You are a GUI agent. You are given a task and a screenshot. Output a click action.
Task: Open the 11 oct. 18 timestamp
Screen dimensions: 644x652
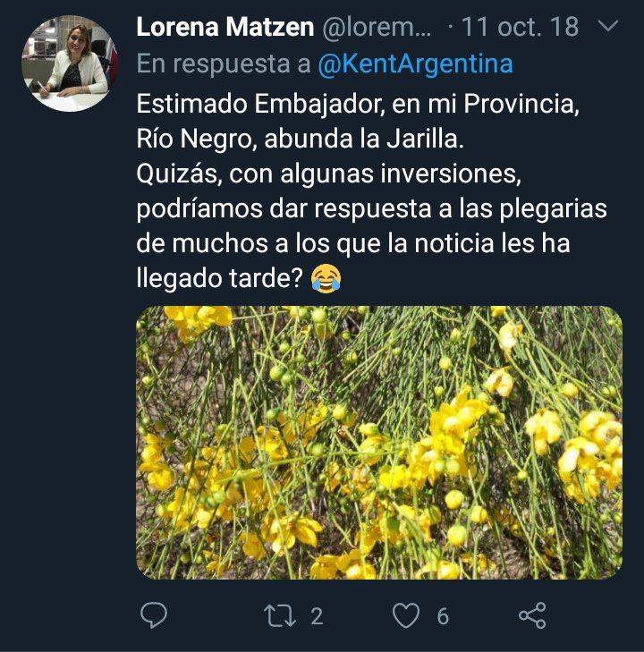coord(520,27)
